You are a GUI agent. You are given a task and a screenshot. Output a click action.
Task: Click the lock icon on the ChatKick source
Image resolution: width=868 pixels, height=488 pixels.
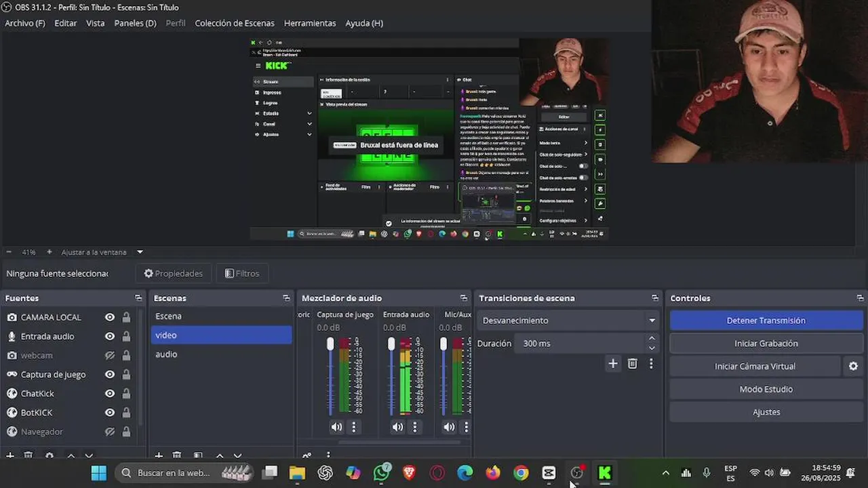click(126, 393)
